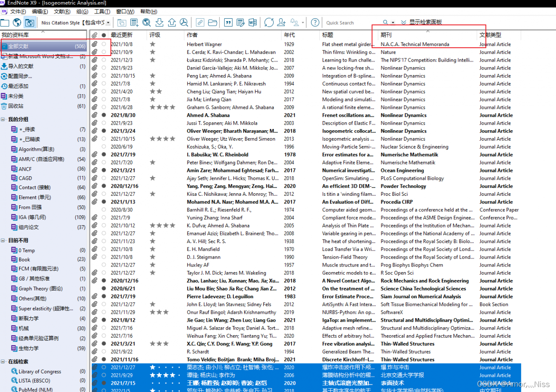
Task: Switch to Local Library Mode in toolbar
Action: point(5,23)
